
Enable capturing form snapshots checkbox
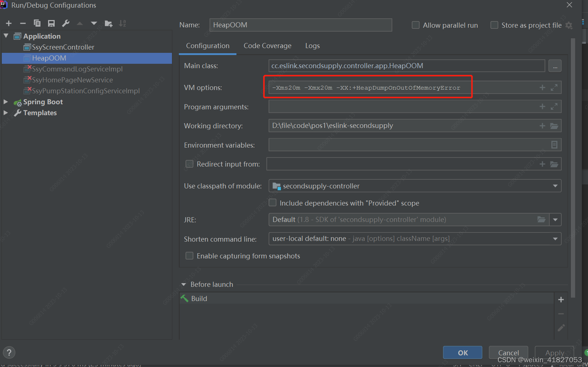click(x=189, y=256)
